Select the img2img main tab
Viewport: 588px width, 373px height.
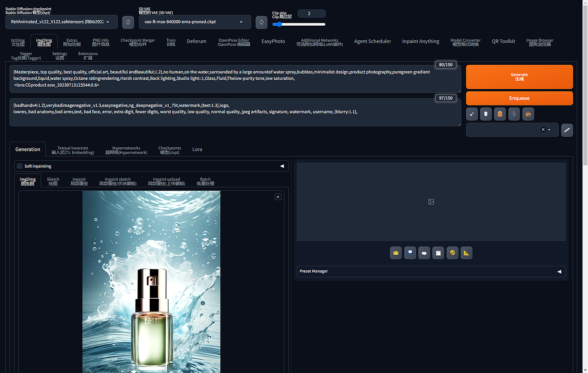pyautogui.click(x=44, y=42)
